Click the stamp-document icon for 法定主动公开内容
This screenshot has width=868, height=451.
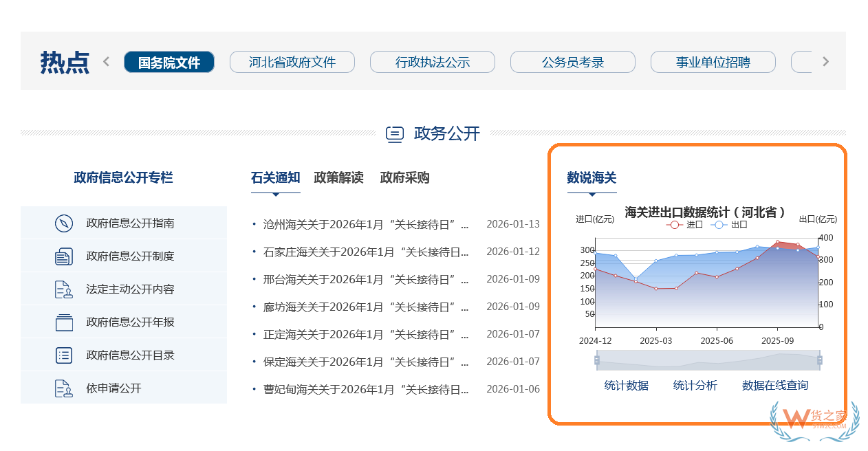coord(65,288)
